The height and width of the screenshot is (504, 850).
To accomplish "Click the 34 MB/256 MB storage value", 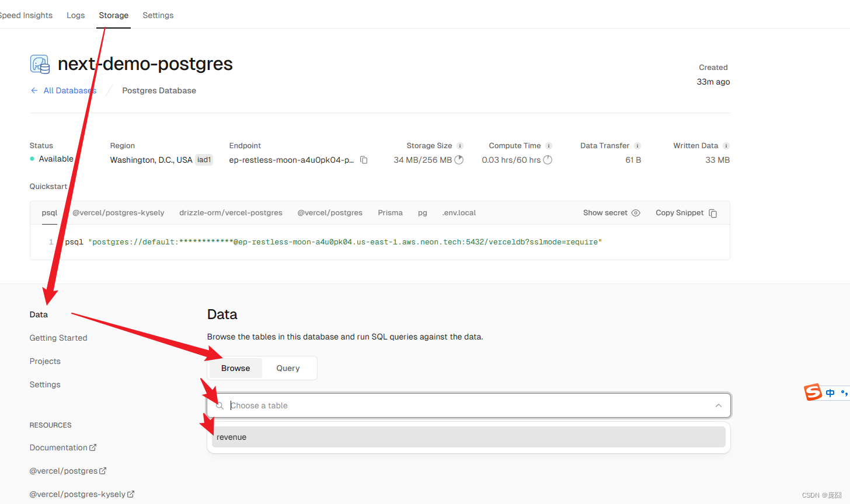I will coord(423,160).
